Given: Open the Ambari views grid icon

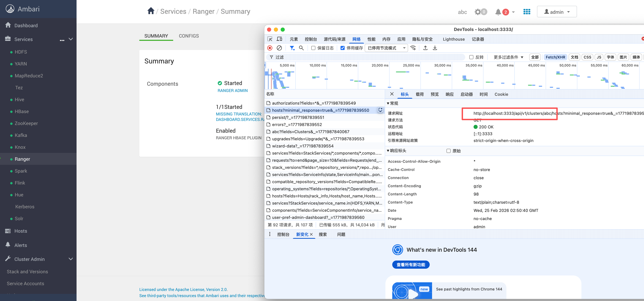Looking at the screenshot, I should 527,12.
